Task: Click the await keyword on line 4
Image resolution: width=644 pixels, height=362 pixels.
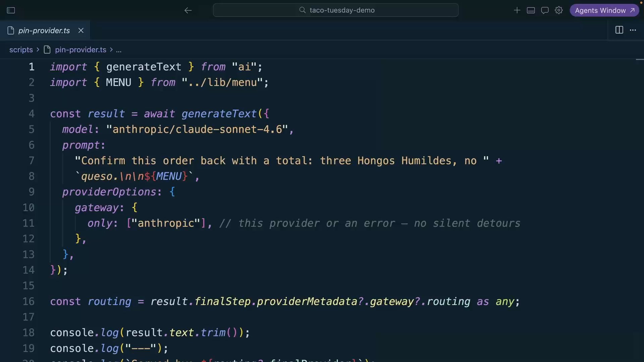Action: click(159, 114)
